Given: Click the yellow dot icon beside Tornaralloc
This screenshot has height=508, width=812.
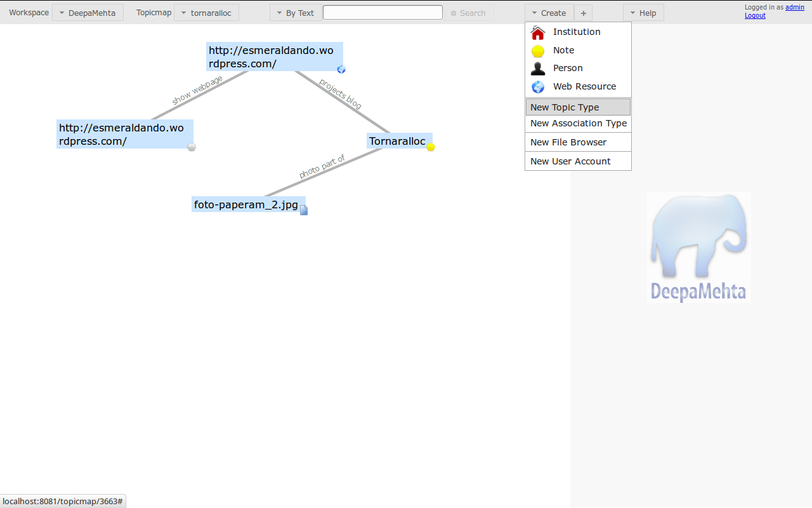Looking at the screenshot, I should [431, 147].
